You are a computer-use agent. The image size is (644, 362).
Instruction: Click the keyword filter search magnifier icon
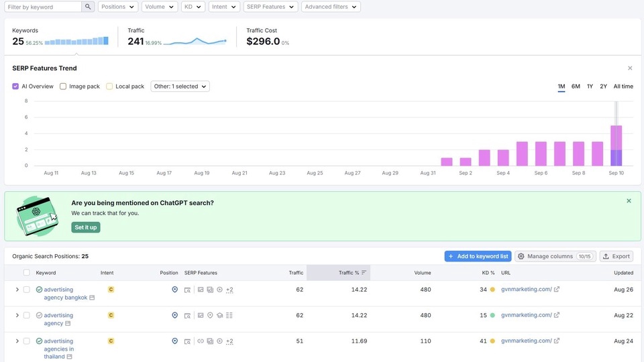click(88, 7)
